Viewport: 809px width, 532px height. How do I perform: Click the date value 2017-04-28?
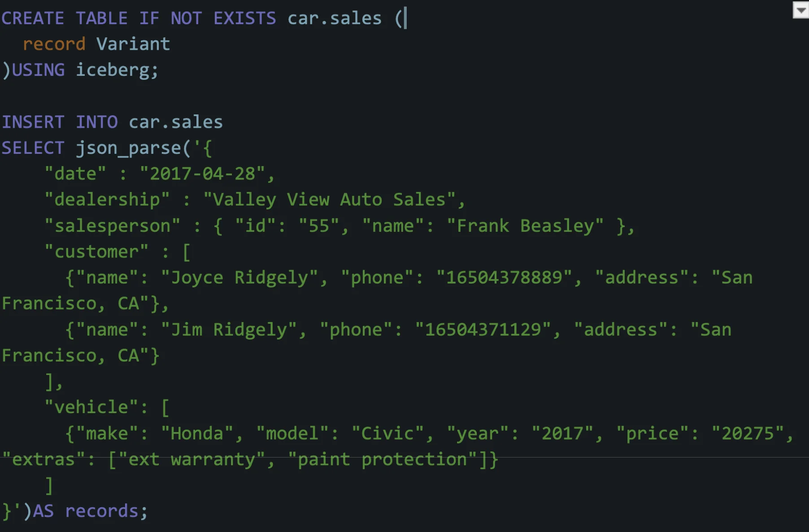pyautogui.click(x=203, y=174)
